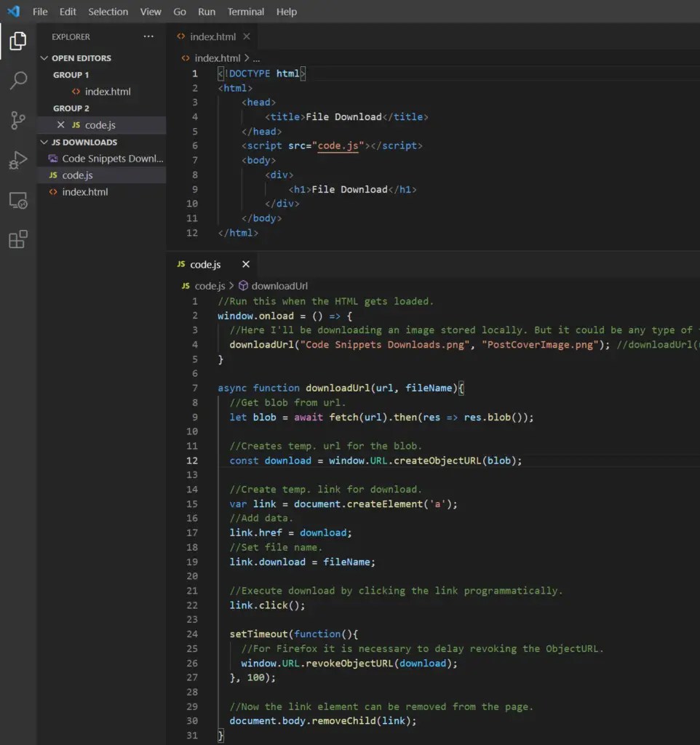Close code.js in Open Editors Group 2

coord(61,125)
